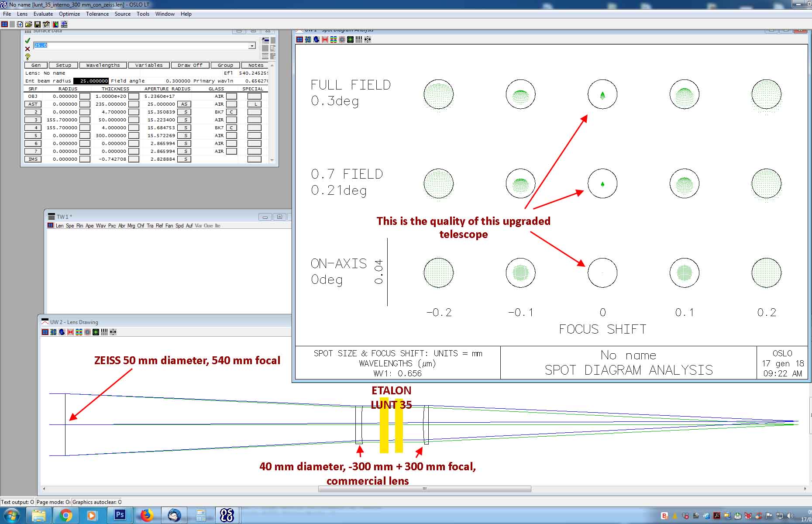
Task: Click the yellow question mark help icon
Action: (x=28, y=57)
